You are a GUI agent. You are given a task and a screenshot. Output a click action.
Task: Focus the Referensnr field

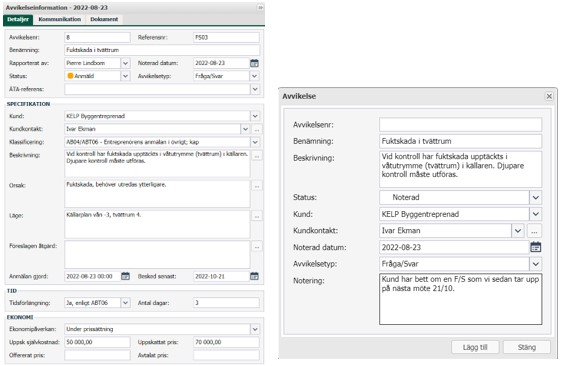tap(226, 37)
